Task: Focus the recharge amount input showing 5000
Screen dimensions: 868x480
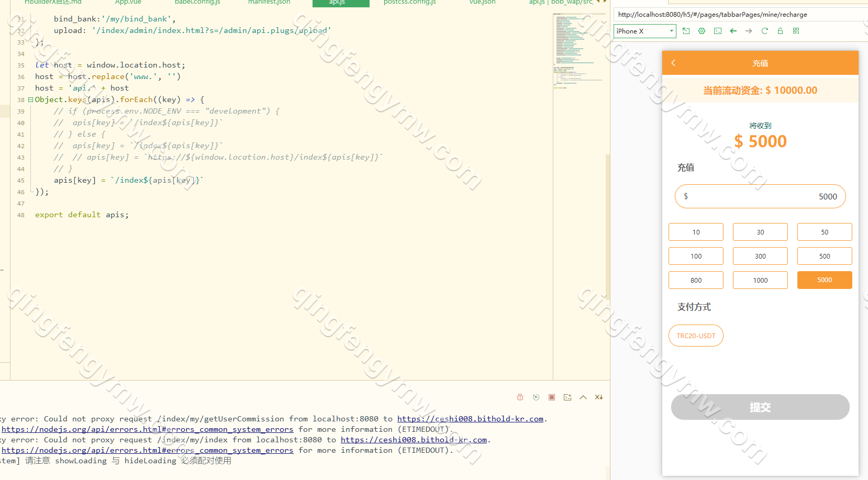Action: pos(760,196)
